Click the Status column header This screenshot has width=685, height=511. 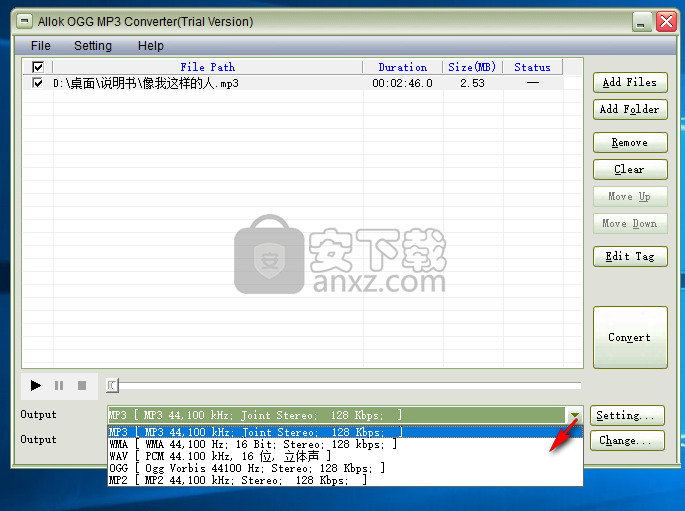(533, 67)
